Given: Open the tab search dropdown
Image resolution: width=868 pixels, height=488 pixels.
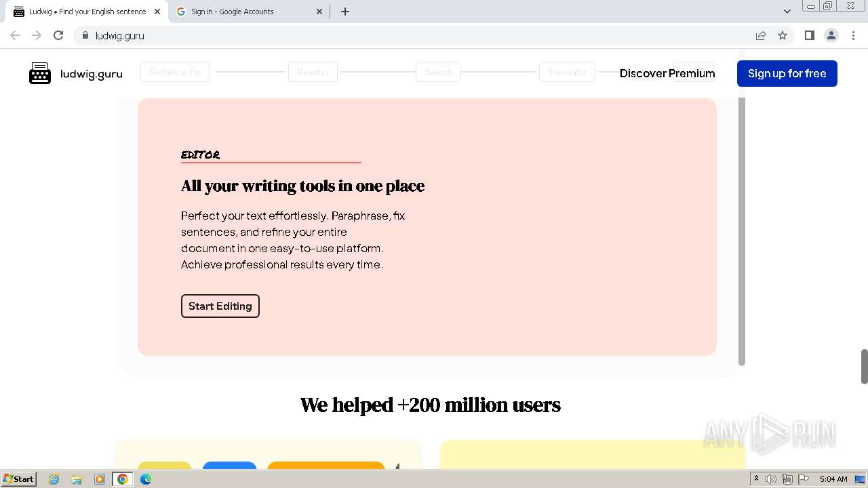Looking at the screenshot, I should (x=787, y=12).
